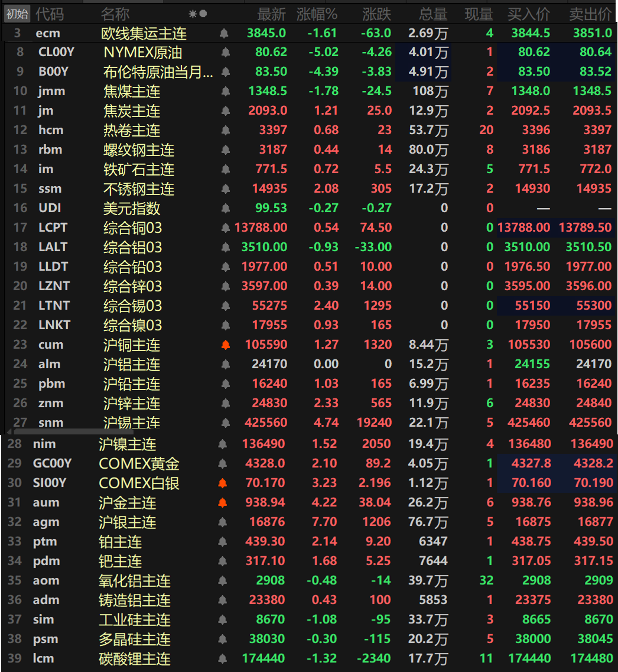Select the 初始 tab in the header
The width and height of the screenshot is (618, 672).
17,14
